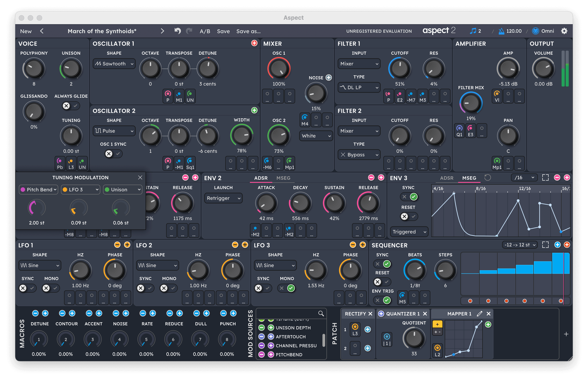Open ENV 3 Triggered mode dropdown
The height and width of the screenshot is (380, 588).
coord(409,232)
